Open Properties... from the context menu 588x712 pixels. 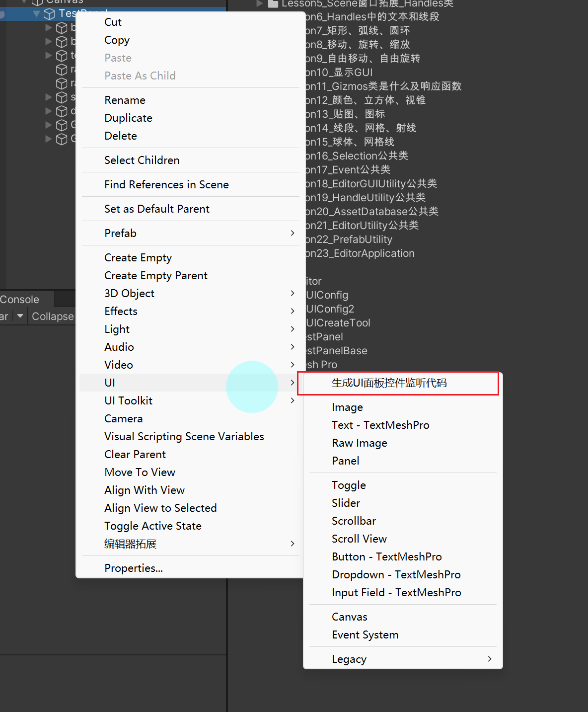pyautogui.click(x=134, y=568)
